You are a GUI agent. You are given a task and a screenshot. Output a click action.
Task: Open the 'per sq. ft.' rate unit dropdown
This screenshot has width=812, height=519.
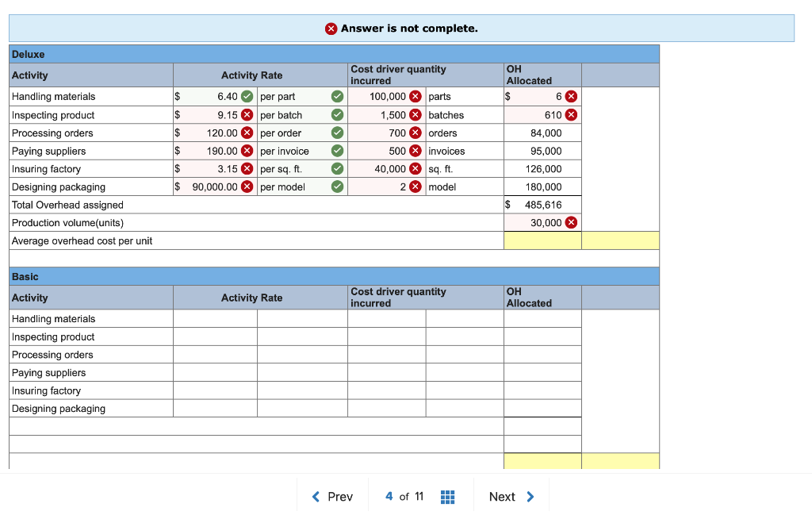[302, 168]
